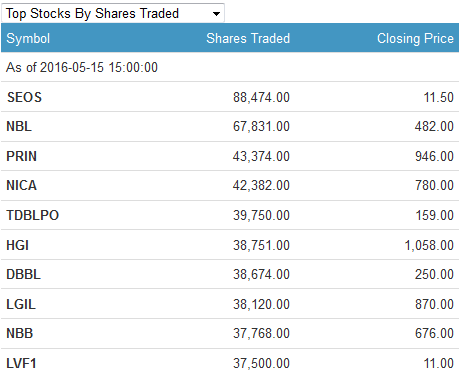Select the DBBL stock symbol
Screen dimensions: 465x376
[23, 274]
